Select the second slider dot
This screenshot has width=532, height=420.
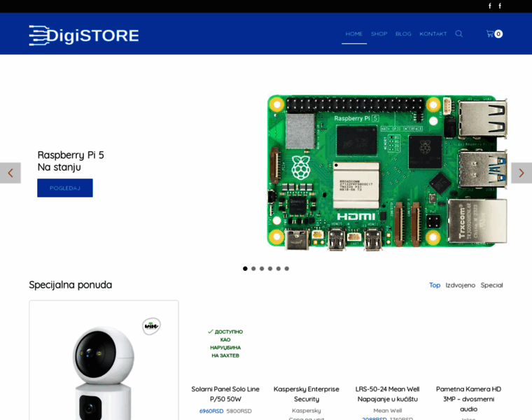tap(253, 269)
